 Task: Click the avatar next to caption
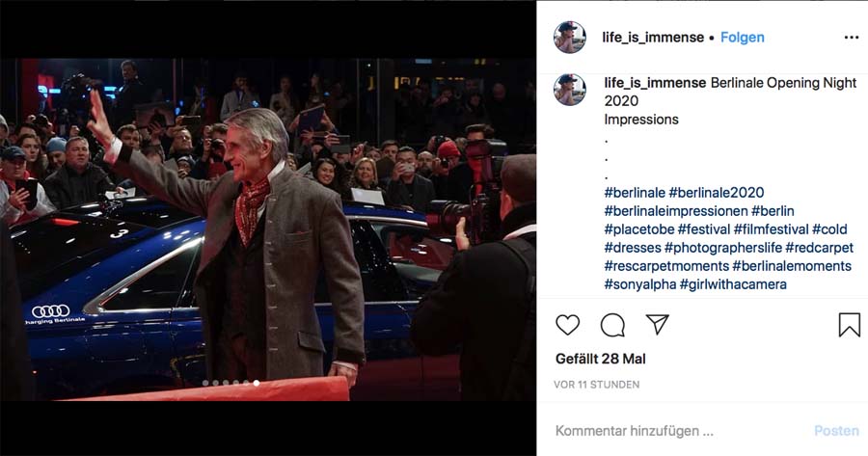pos(570,89)
